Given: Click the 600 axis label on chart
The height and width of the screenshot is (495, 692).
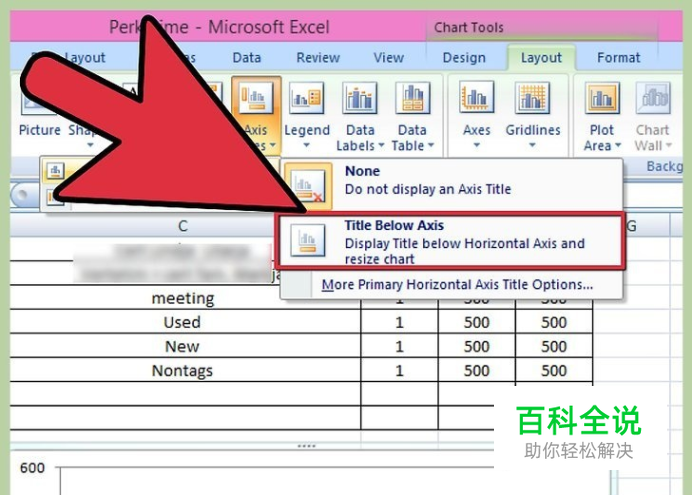Looking at the screenshot, I should (x=32, y=468).
